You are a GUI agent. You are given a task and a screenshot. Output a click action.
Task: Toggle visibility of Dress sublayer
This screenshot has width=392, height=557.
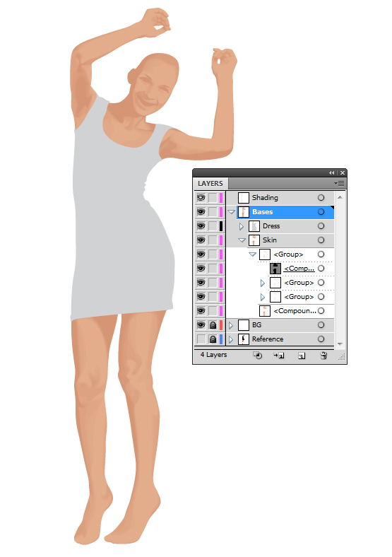pos(201,226)
